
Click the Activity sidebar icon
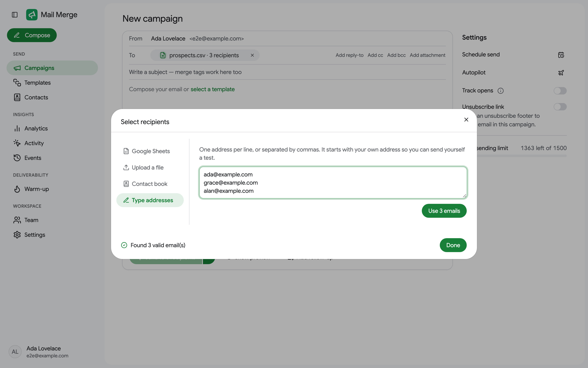17,143
